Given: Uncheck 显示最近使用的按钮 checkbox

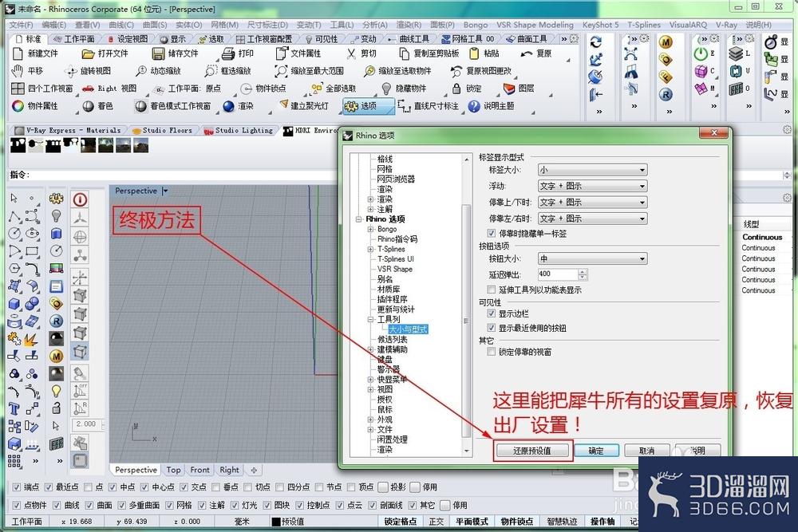Looking at the screenshot, I should (491, 328).
